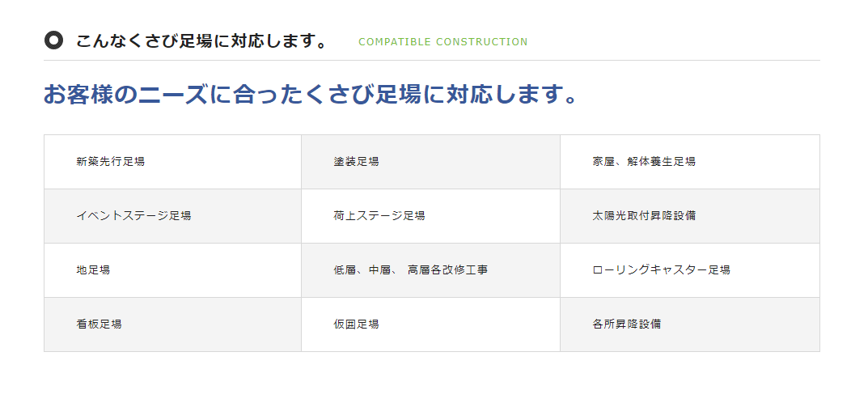Viewport: 868px width, 403px height.
Task: Click the 仮囲足場 table cell
Action: 430,325
